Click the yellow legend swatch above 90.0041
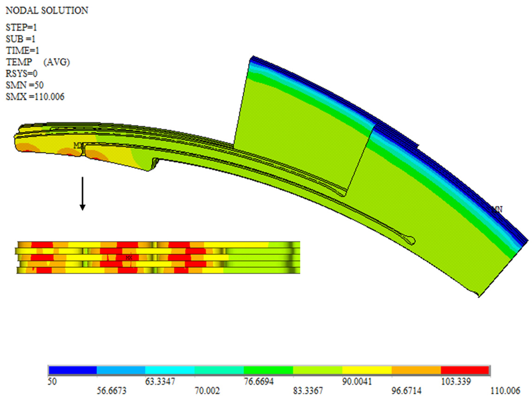The image size is (532, 399). [367, 370]
